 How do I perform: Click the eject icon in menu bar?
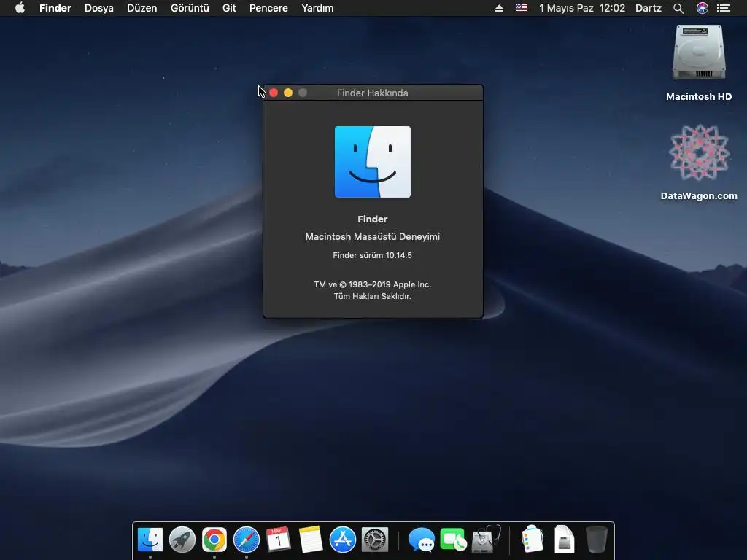499,8
